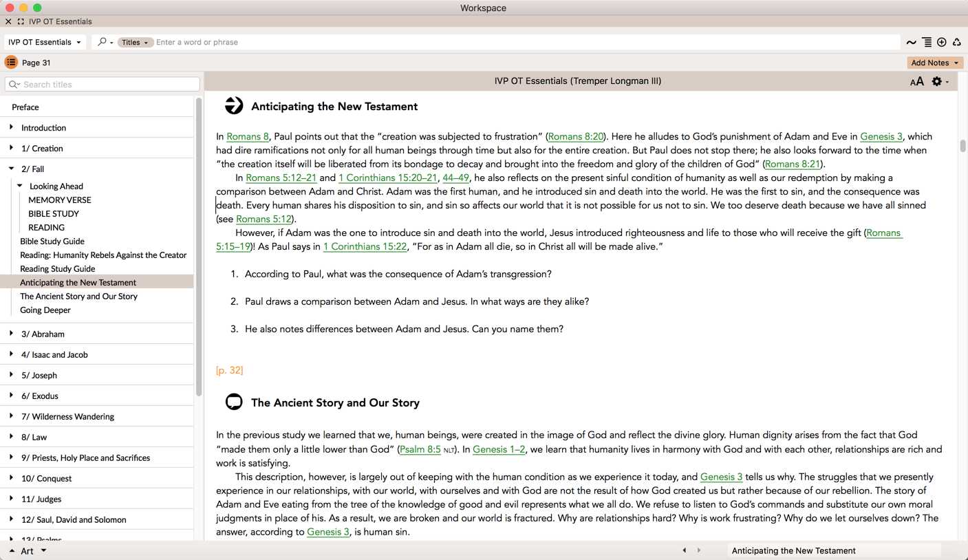The width and height of the screenshot is (968, 560).
Task: Open the 1 Corinthians 15:20–21 link
Action: (387, 177)
